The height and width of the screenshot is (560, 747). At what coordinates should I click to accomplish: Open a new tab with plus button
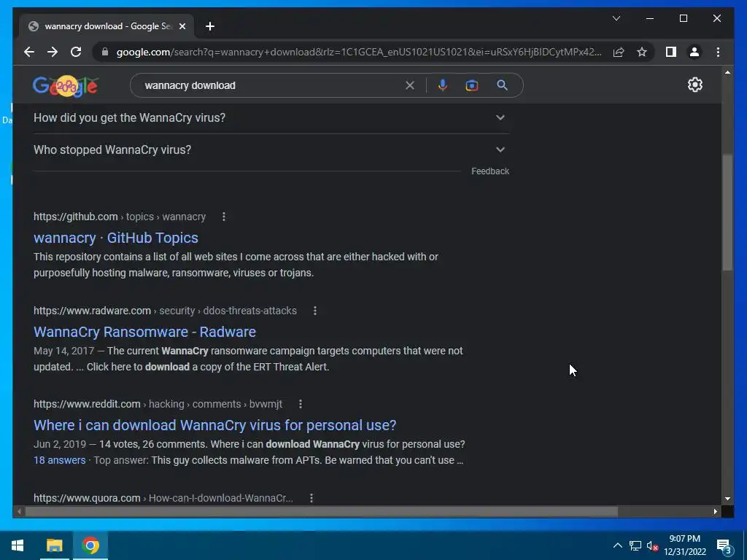[x=210, y=26]
